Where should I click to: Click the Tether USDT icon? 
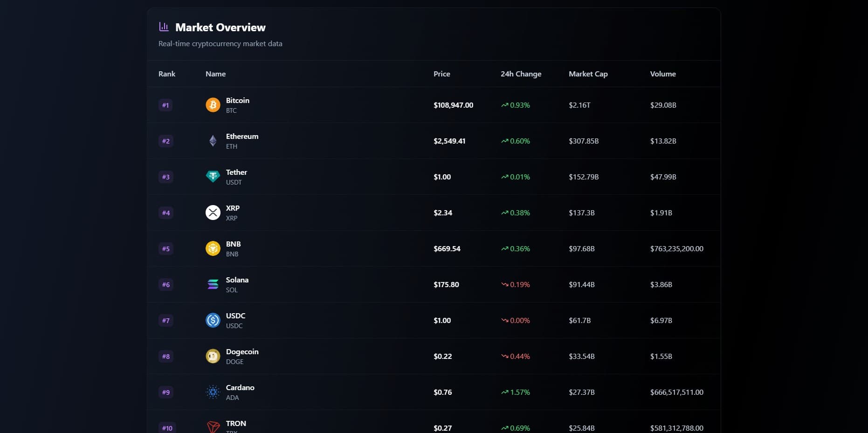click(x=213, y=177)
